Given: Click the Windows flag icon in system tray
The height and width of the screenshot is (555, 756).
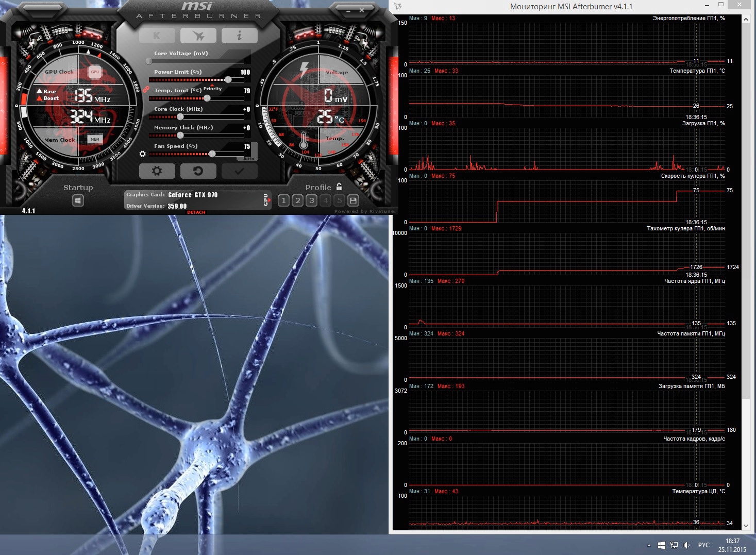Looking at the screenshot, I should point(662,545).
